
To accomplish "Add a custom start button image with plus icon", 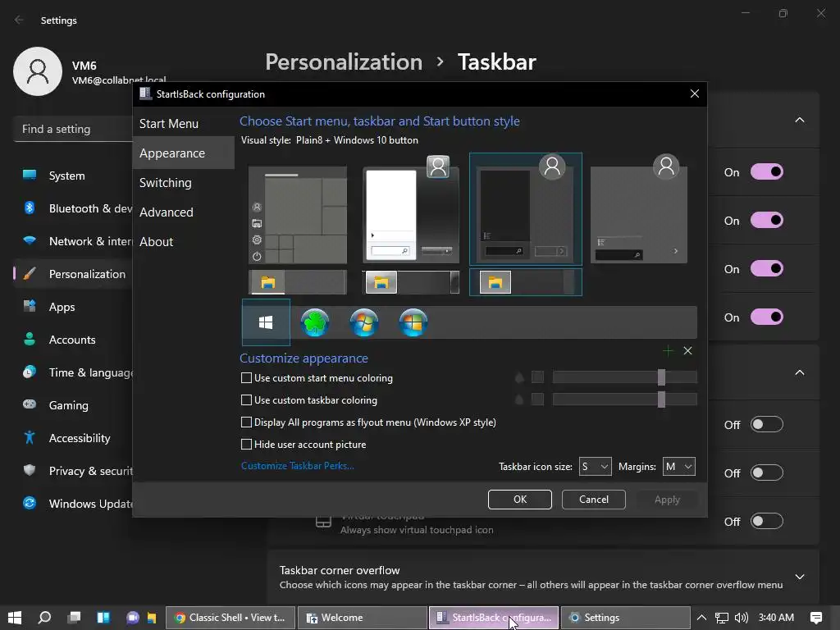I will [668, 351].
